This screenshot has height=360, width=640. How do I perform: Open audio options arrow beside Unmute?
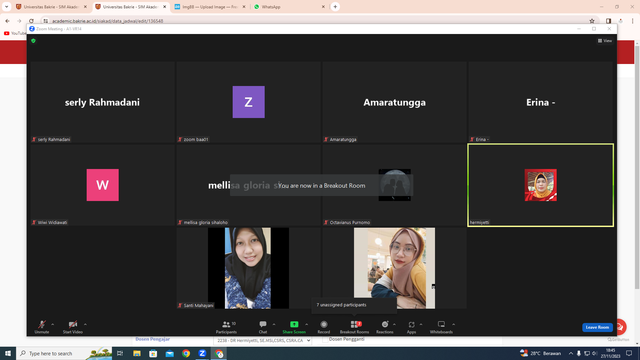pos(53,324)
